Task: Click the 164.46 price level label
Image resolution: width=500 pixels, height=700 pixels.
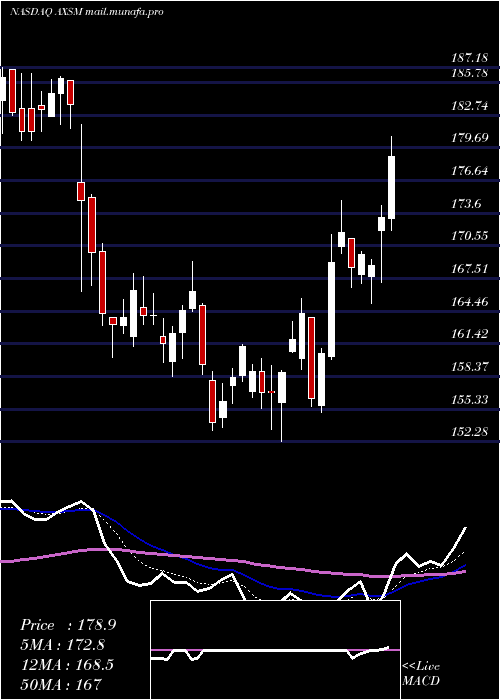Action: coord(470,302)
